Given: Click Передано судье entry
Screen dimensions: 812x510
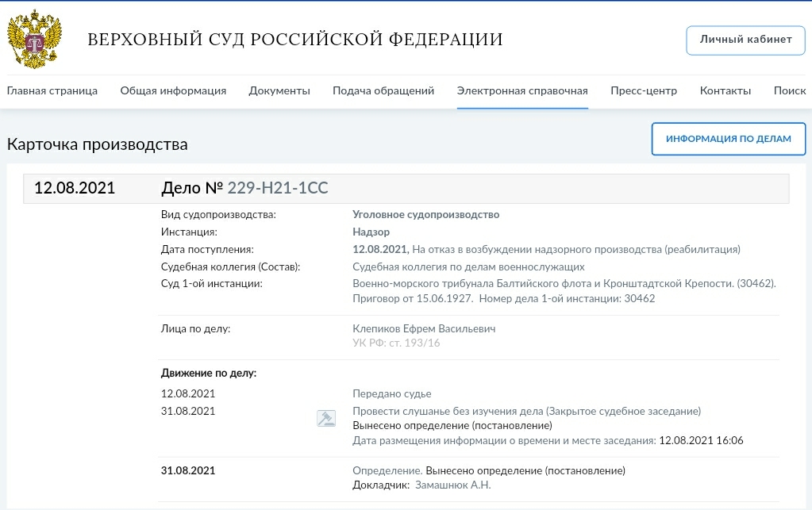Looking at the screenshot, I should tap(391, 393).
